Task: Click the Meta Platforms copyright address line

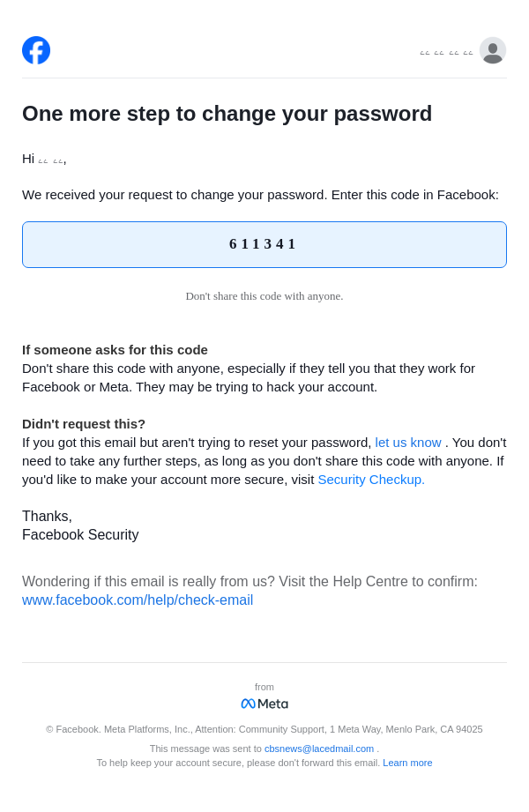Action: (x=264, y=729)
